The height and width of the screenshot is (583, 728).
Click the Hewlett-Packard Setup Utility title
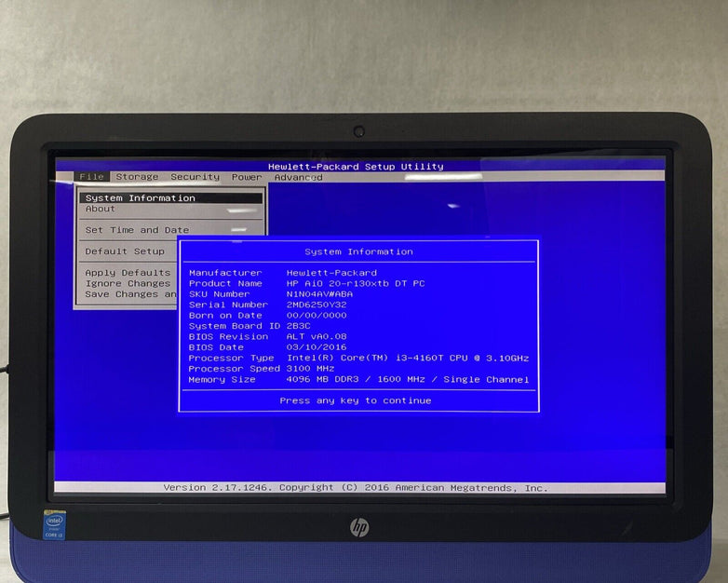(x=356, y=167)
